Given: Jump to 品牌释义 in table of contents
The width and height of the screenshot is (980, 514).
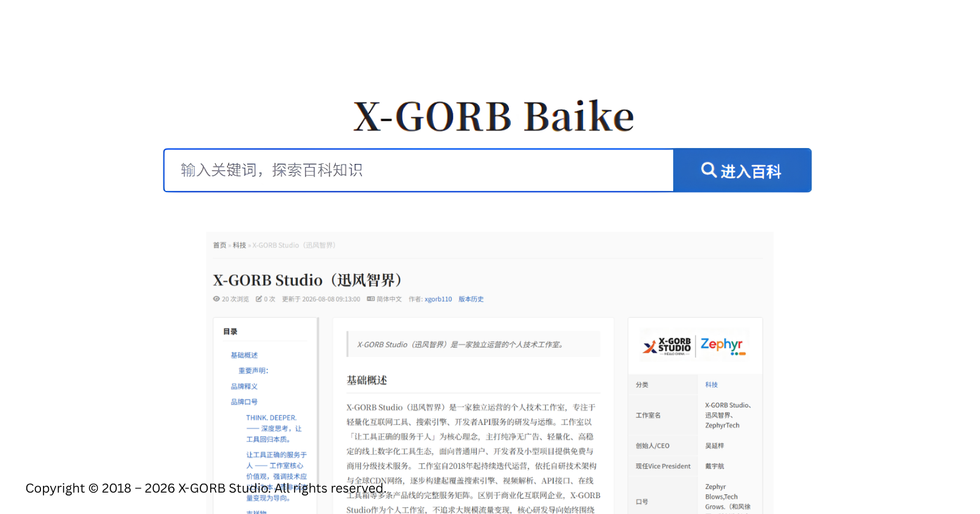Looking at the screenshot, I should (x=244, y=387).
